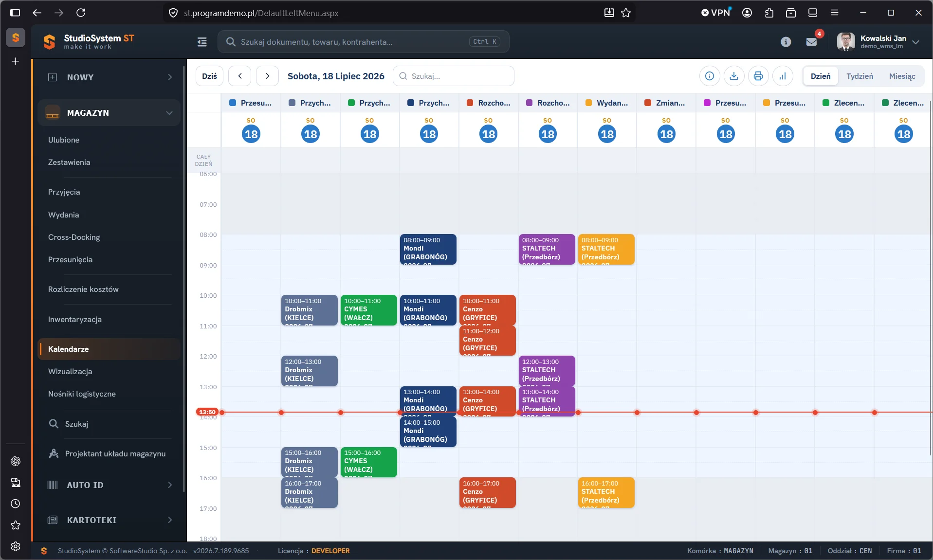This screenshot has height=560, width=933.
Task: Open the settings gear in left rail
Action: tap(16, 546)
